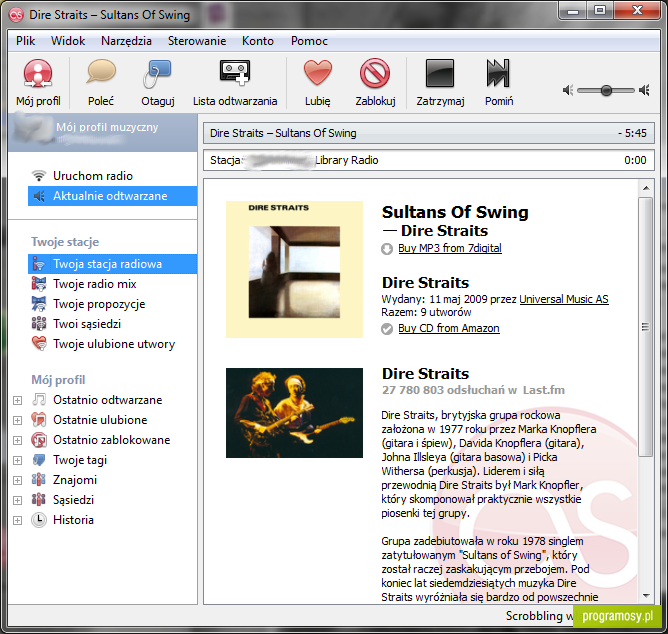Select Aktualnie odtwarzane sidebar item
This screenshot has width=668, height=634.
tap(112, 196)
